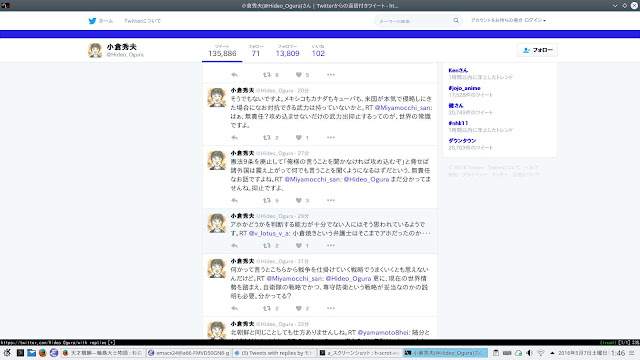Click the フォロー follow button

pos(537,50)
